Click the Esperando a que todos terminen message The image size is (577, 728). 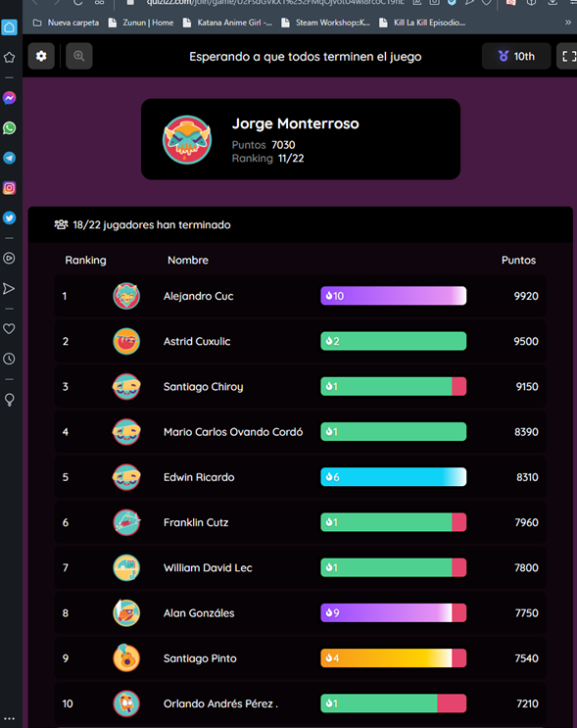point(305,57)
